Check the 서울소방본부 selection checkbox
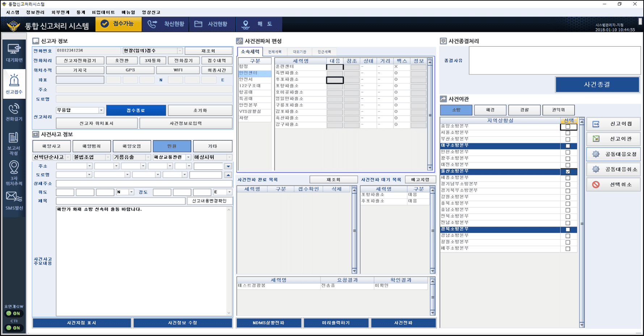The width and height of the screenshot is (644, 336). click(x=568, y=133)
